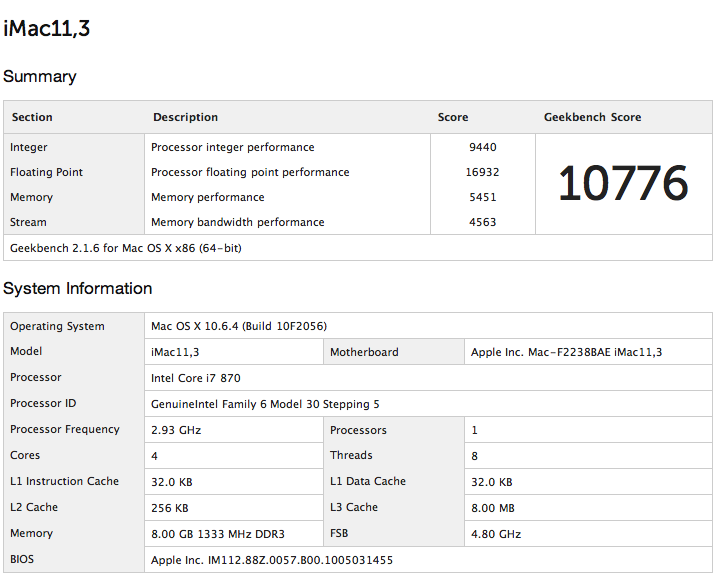The height and width of the screenshot is (576, 716).
Task: Click the Threads value 8
Action: click(x=474, y=456)
